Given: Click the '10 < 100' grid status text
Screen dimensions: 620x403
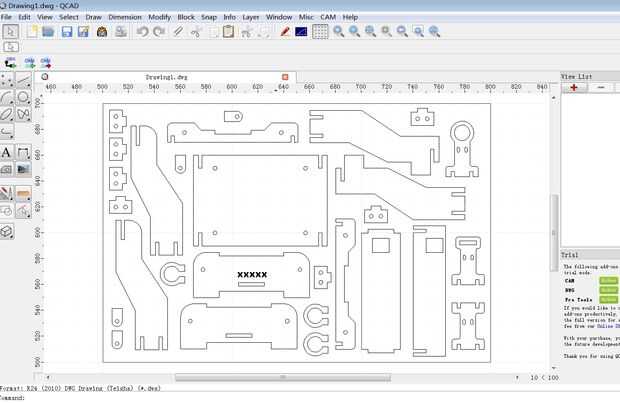Looking at the screenshot, I should pyautogui.click(x=544, y=378).
